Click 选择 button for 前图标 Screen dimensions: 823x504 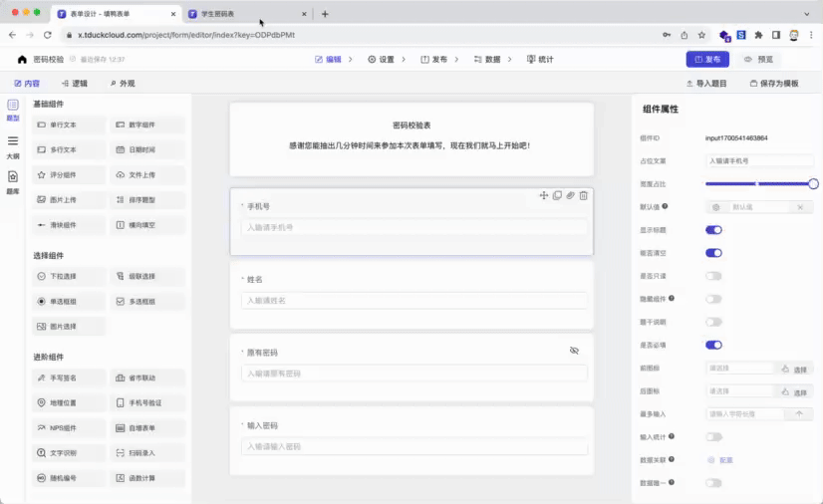point(794,370)
